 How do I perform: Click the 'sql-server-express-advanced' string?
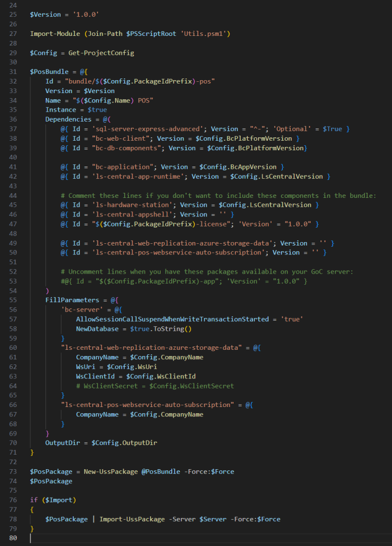147,129
